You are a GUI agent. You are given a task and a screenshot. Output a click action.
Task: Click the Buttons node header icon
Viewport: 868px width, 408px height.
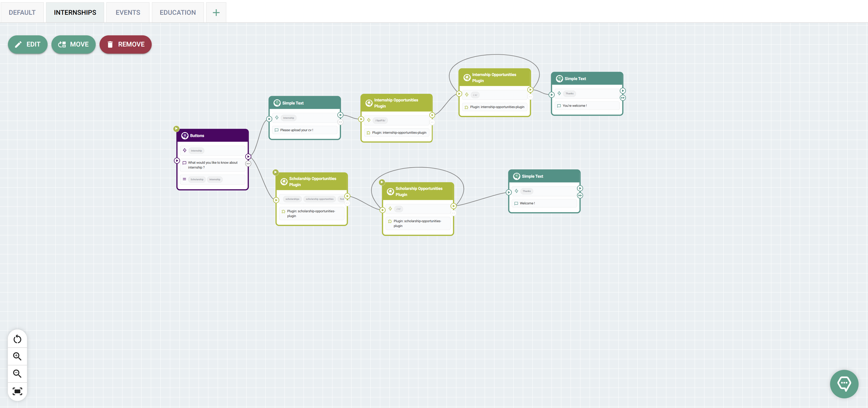[x=185, y=136]
